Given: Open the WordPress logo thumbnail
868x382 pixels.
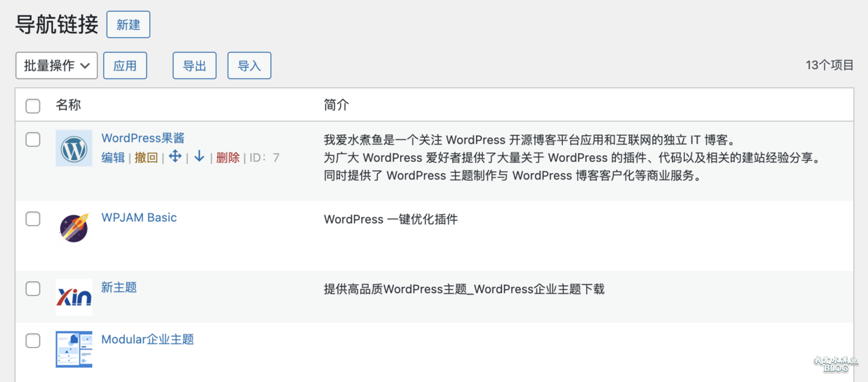Looking at the screenshot, I should point(74,148).
